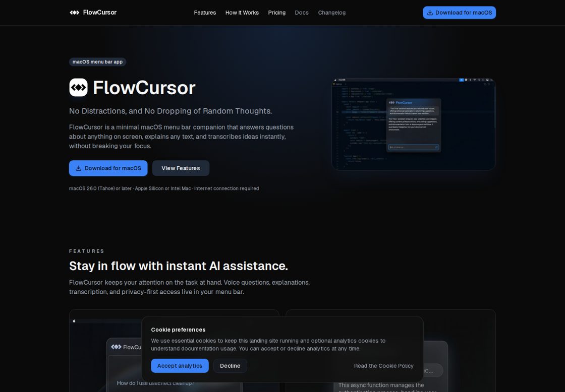Image resolution: width=565 pixels, height=392 pixels.
Task: Click 'Stay in flow with instant AI assistance' heading
Action: [x=179, y=266]
